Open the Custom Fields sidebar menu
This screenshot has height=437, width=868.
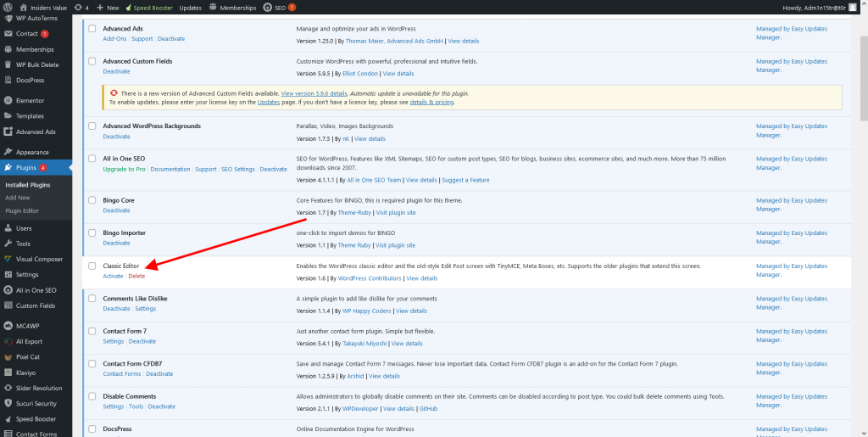(36, 305)
